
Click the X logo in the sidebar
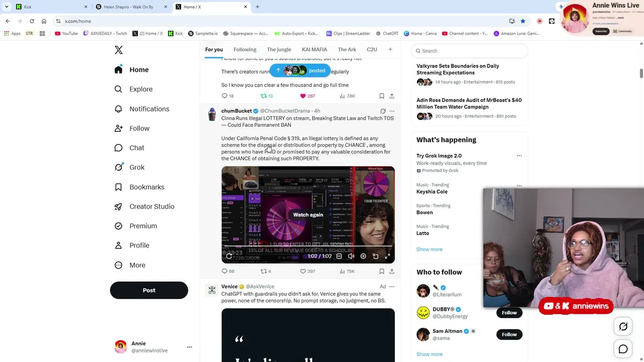pyautogui.click(x=119, y=50)
